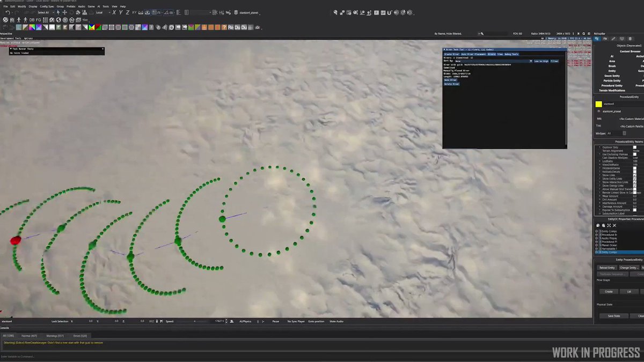The height and width of the screenshot is (362, 644).
Task: Click the Flow Graph Create button
Action: coord(609,291)
